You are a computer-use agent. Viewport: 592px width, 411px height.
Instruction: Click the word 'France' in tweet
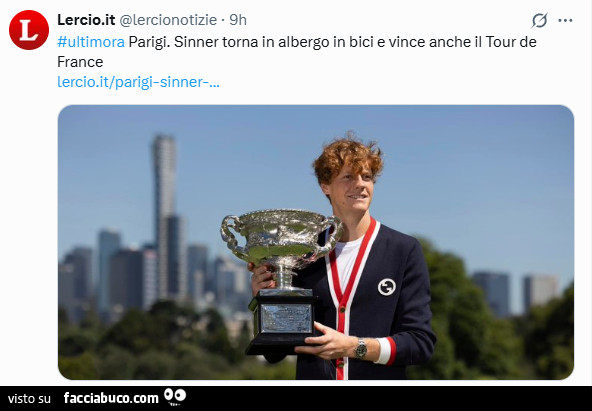pyautogui.click(x=80, y=62)
